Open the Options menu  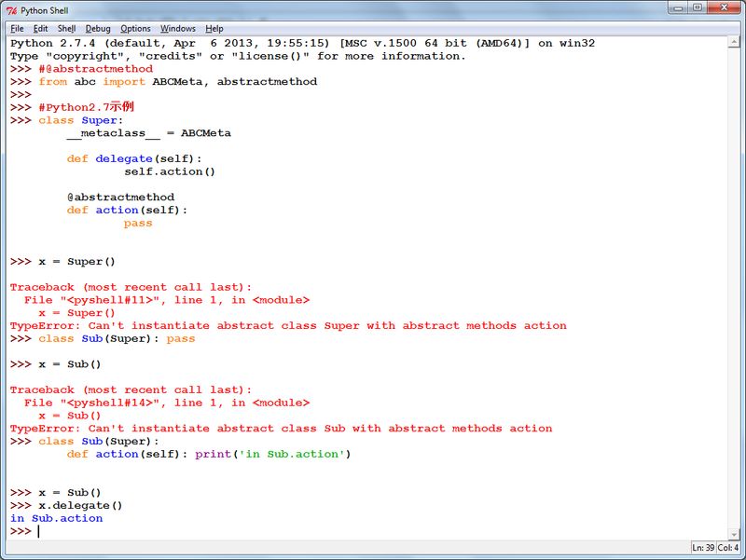(135, 29)
